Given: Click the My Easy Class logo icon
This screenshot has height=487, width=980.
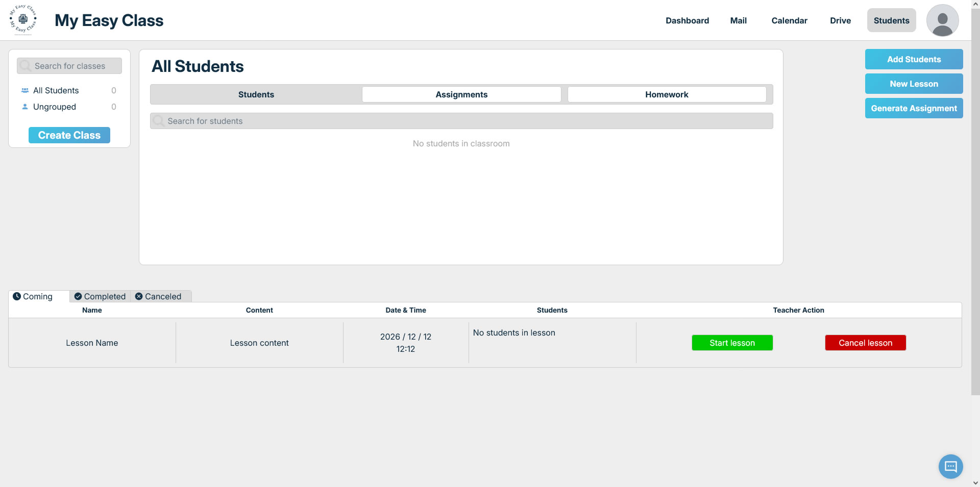Looking at the screenshot, I should pos(23,20).
